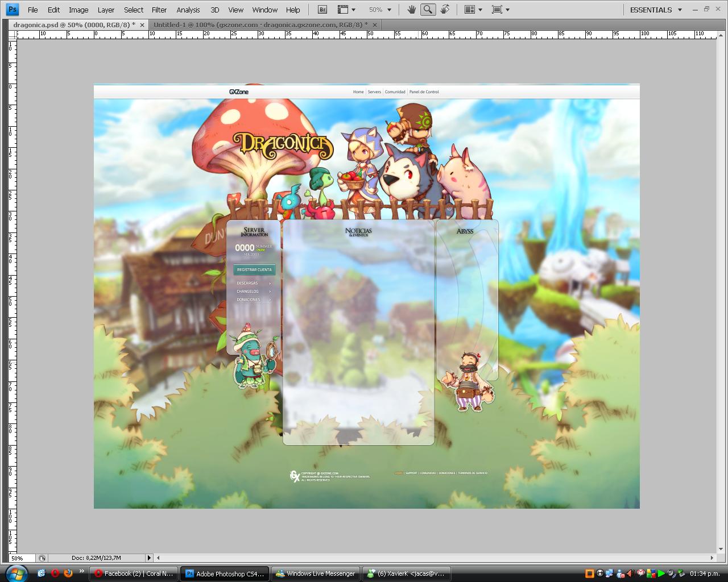
Task: Click the horizontal scrollbar right arrow
Action: point(712,558)
